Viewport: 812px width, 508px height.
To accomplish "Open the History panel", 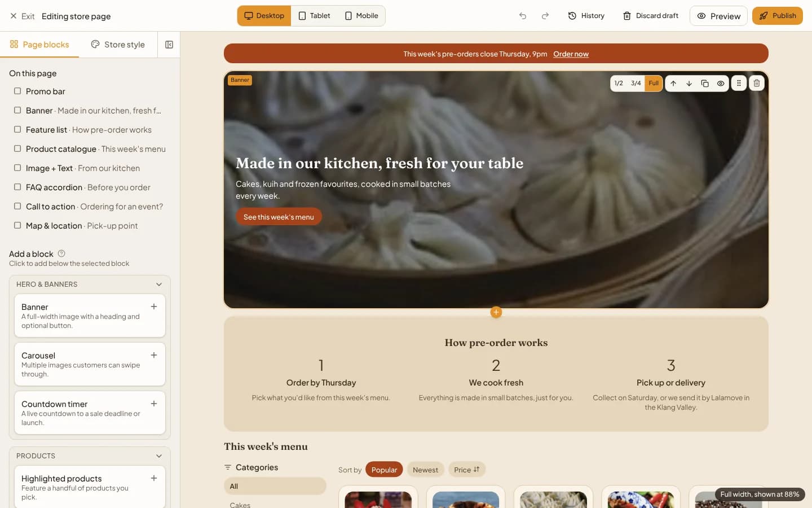I will (586, 16).
